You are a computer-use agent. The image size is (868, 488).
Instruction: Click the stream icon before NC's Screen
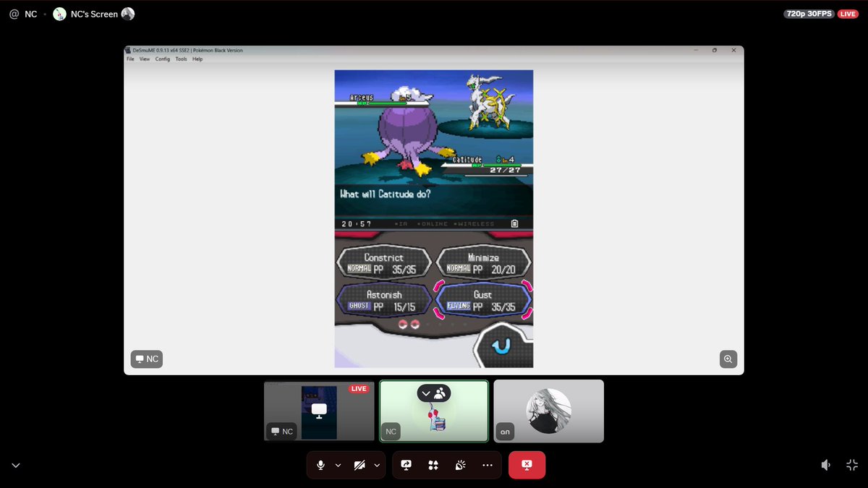tap(59, 14)
